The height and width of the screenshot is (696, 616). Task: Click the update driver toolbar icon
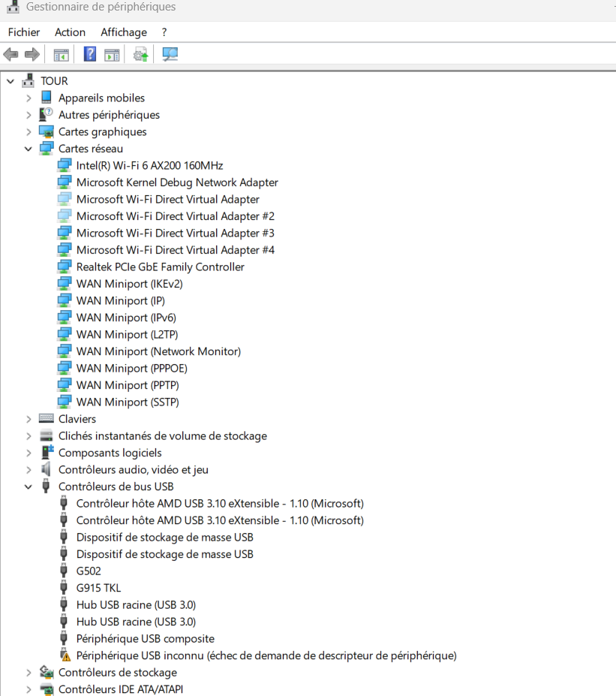pos(140,54)
